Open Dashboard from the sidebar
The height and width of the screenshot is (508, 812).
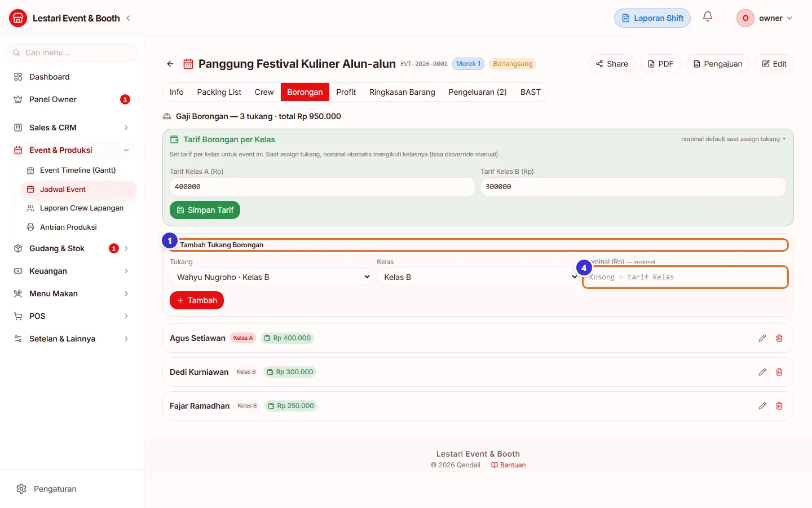click(x=72, y=77)
